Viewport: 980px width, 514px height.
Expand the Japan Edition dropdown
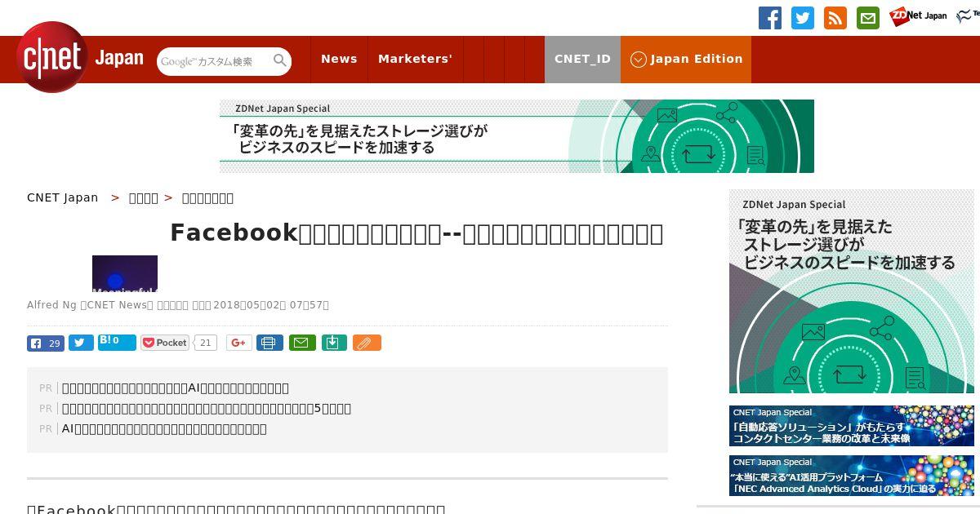pyautogui.click(x=686, y=59)
